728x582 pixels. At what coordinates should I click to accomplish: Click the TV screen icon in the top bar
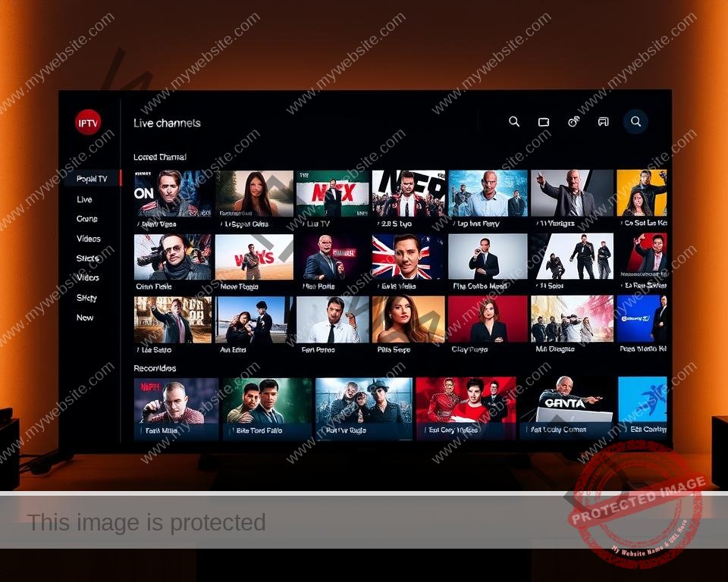click(544, 121)
